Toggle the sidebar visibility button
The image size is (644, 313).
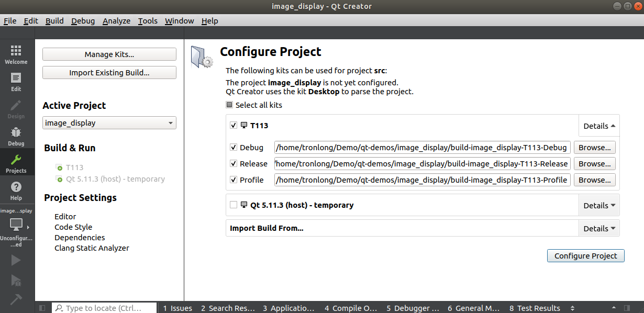point(42,308)
